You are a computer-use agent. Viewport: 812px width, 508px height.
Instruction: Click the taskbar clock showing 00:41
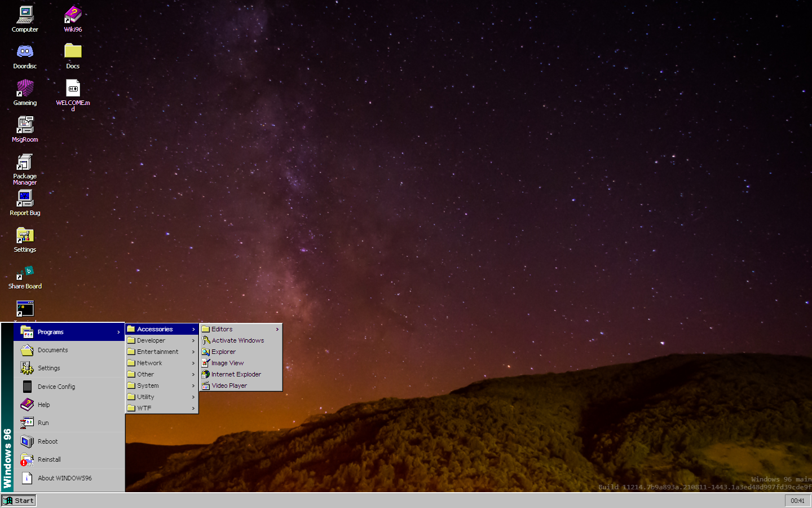(797, 501)
